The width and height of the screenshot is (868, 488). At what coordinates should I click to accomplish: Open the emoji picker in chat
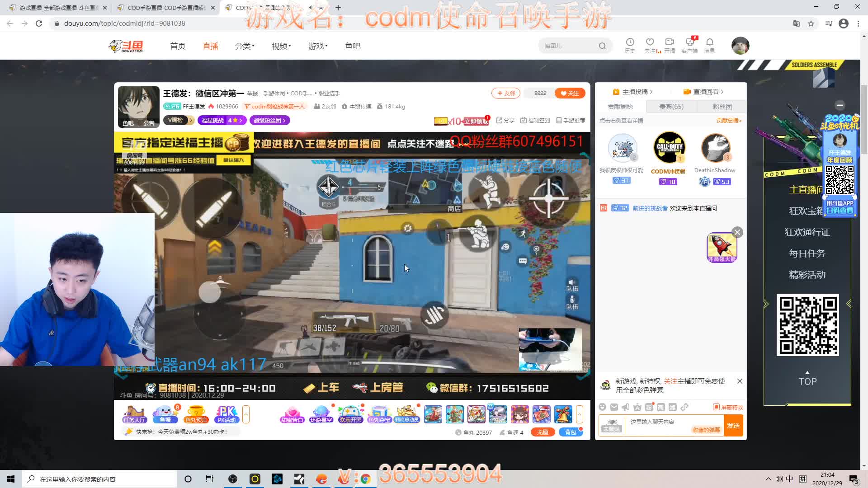602,407
